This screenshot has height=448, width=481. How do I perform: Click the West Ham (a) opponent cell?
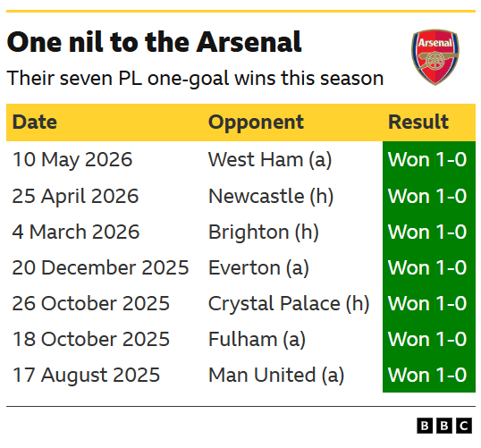coord(270,160)
